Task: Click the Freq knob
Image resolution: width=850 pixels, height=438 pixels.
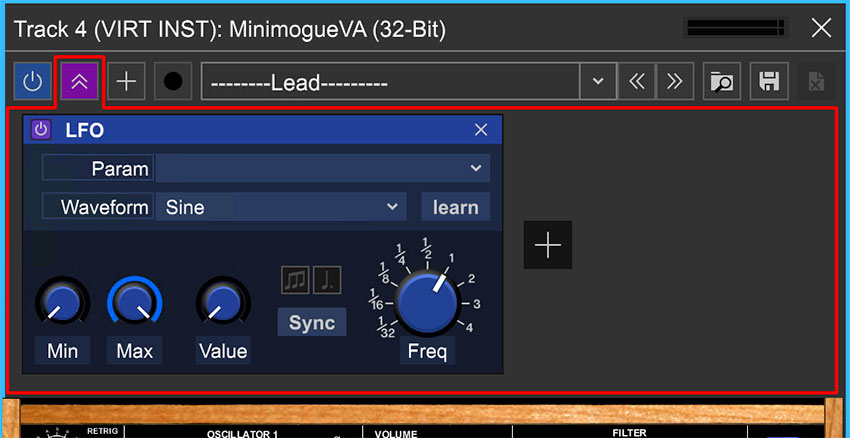Action: click(x=427, y=304)
